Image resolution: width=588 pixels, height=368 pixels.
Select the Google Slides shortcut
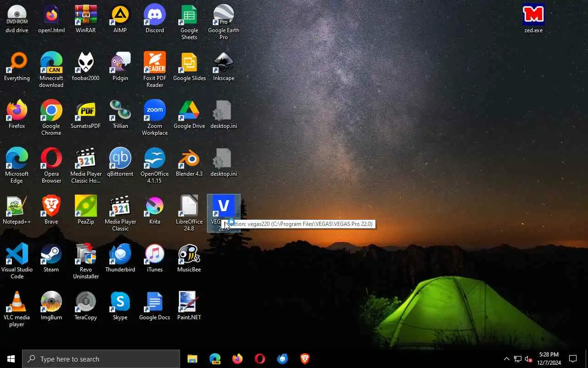click(189, 66)
